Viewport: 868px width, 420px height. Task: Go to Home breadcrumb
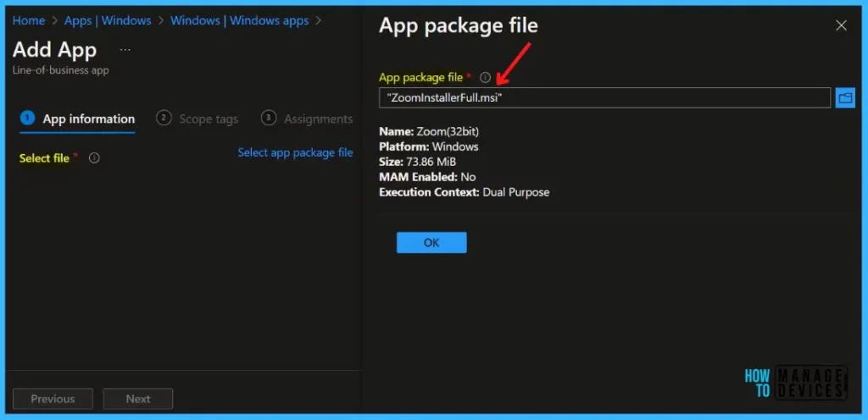(29, 20)
